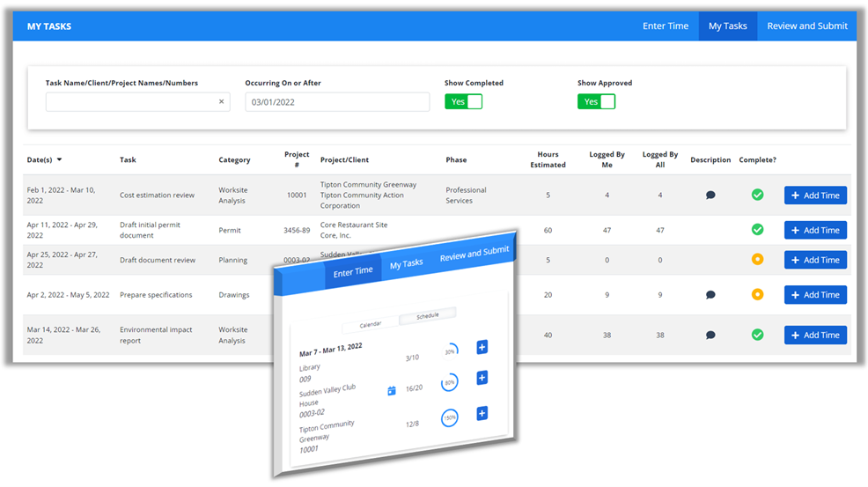Focus the Task Name/Client/Project search field
The image size is (868, 487).
(x=138, y=102)
